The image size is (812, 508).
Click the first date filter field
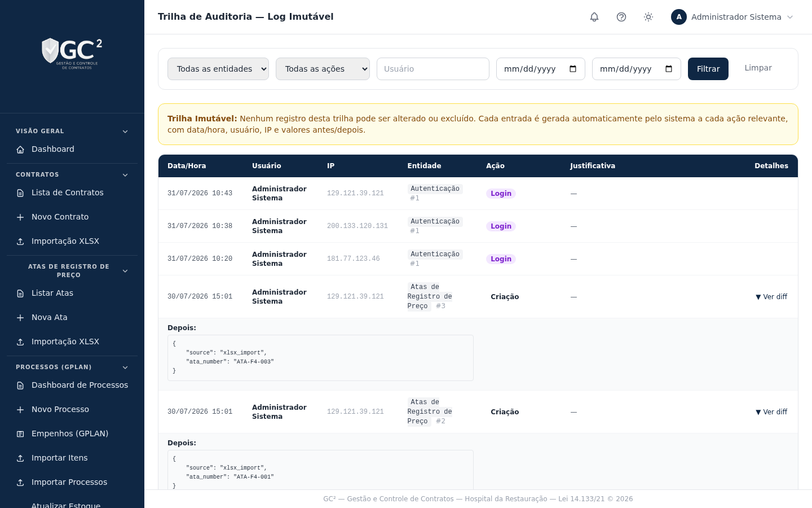coord(541,69)
